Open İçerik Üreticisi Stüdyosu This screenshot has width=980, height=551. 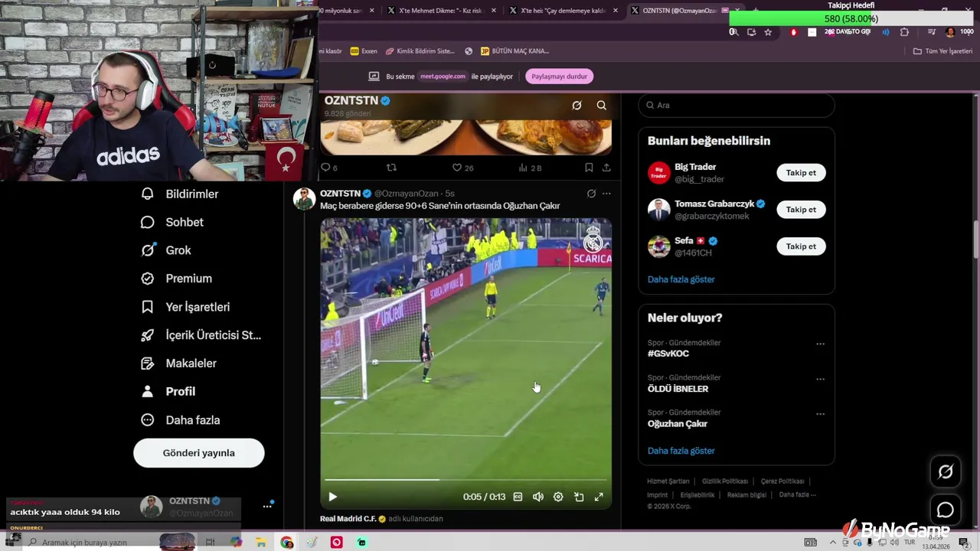(201, 335)
